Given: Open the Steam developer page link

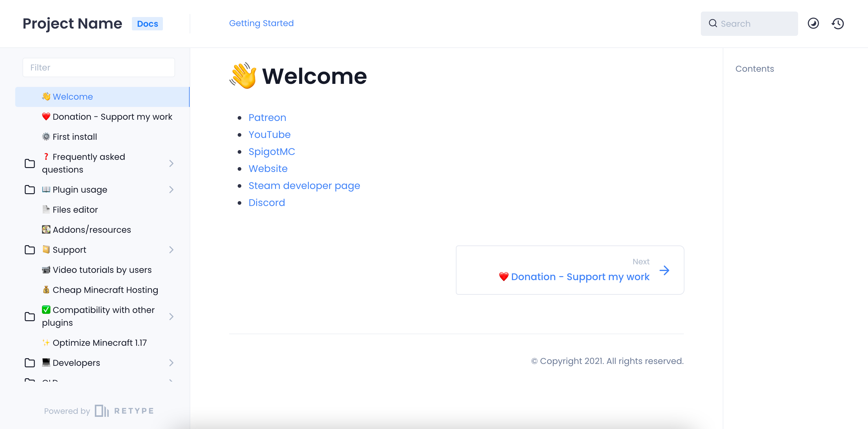Looking at the screenshot, I should pos(304,185).
